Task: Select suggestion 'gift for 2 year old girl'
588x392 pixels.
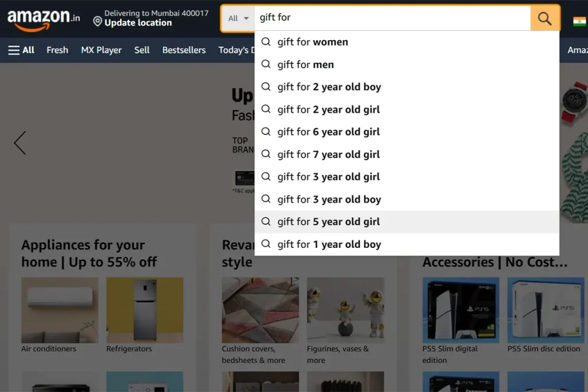Action: coord(407,110)
